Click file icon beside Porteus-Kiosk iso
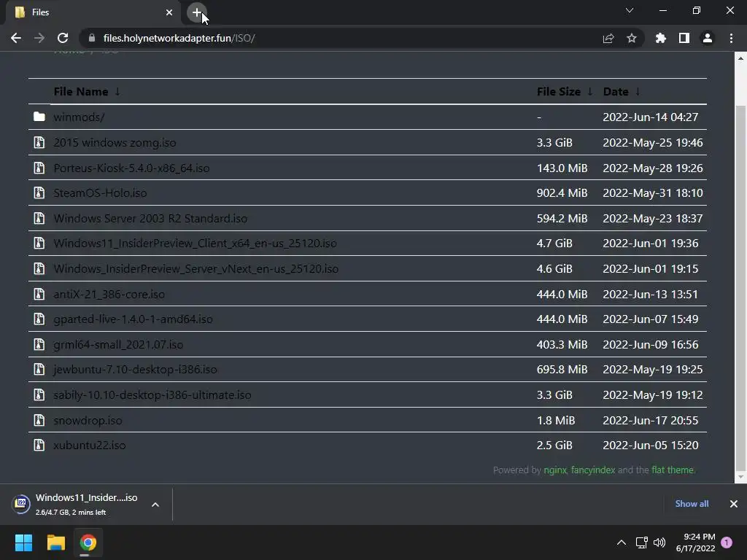The width and height of the screenshot is (747, 560). (x=39, y=168)
